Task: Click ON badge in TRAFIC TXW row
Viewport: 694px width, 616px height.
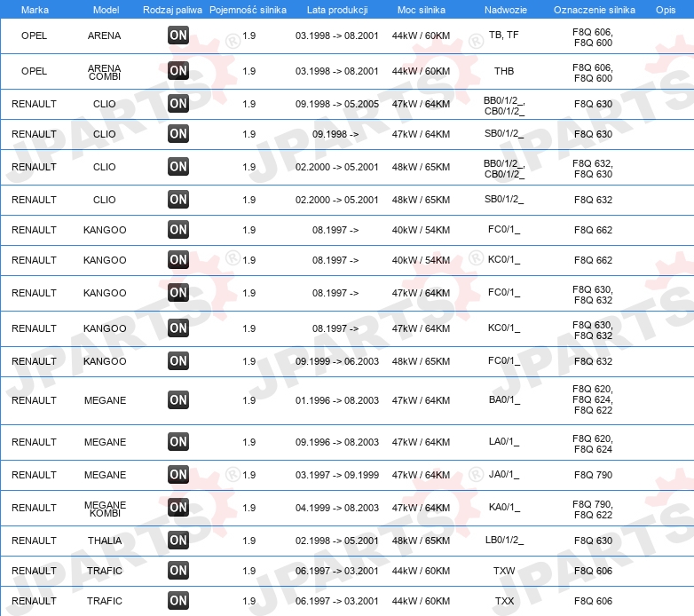Action: tap(178, 571)
